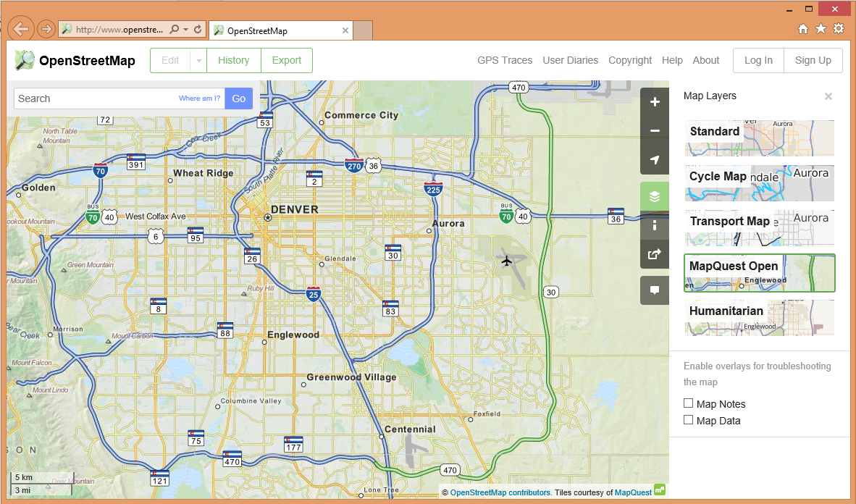Zoom out of the map
The height and width of the screenshot is (504, 856).
point(655,131)
